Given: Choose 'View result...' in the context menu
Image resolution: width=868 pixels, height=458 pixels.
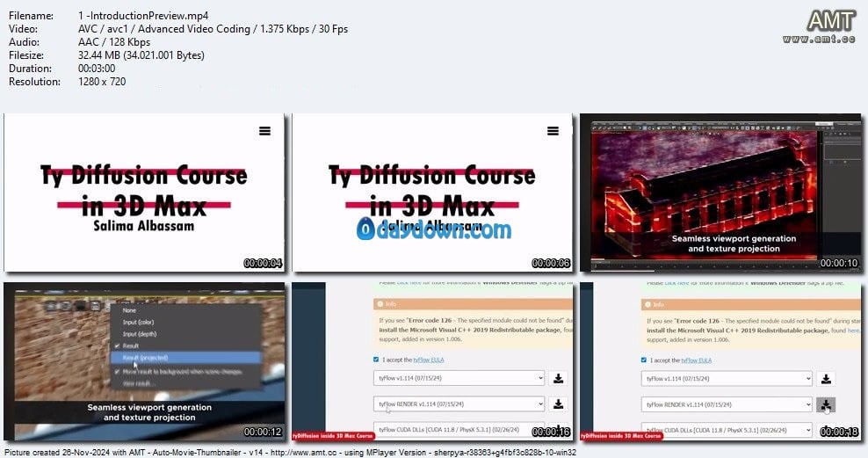Looking at the screenshot, I should (137, 383).
